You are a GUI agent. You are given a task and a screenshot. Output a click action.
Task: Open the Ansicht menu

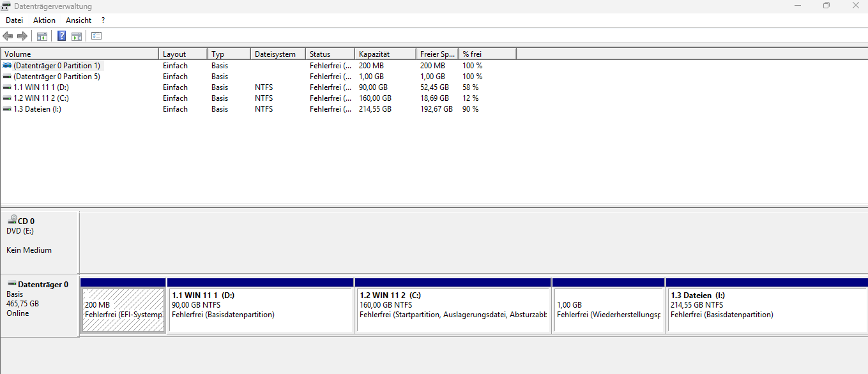click(x=79, y=20)
